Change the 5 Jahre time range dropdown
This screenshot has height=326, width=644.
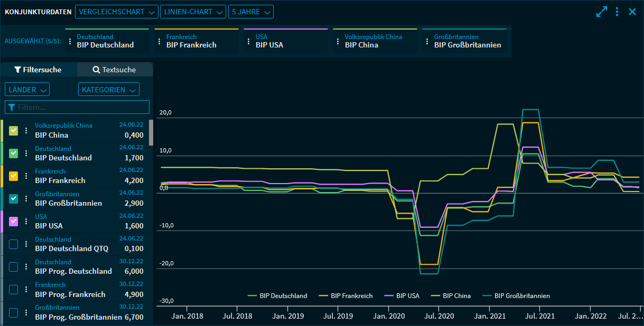point(251,12)
